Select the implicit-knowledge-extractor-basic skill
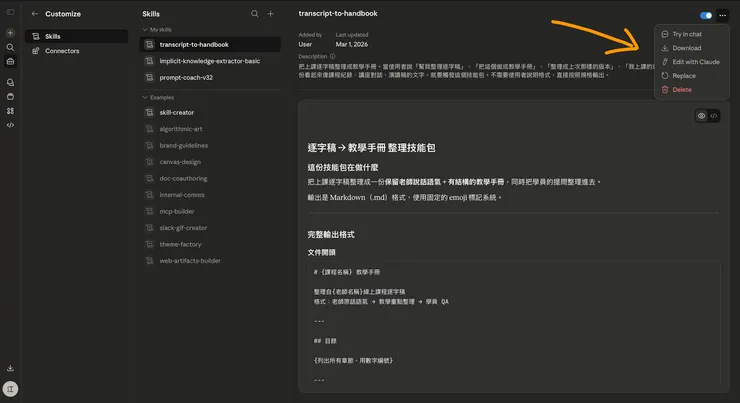The width and height of the screenshot is (740, 403). pos(210,61)
